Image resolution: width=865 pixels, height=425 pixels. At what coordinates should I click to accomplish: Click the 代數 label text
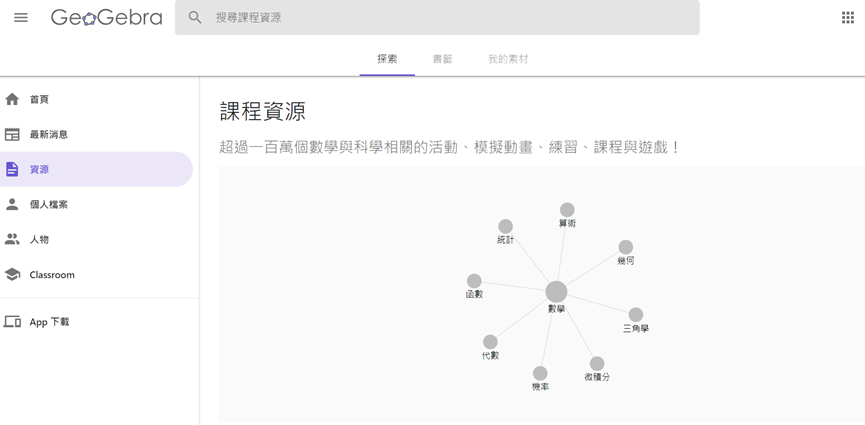click(490, 355)
